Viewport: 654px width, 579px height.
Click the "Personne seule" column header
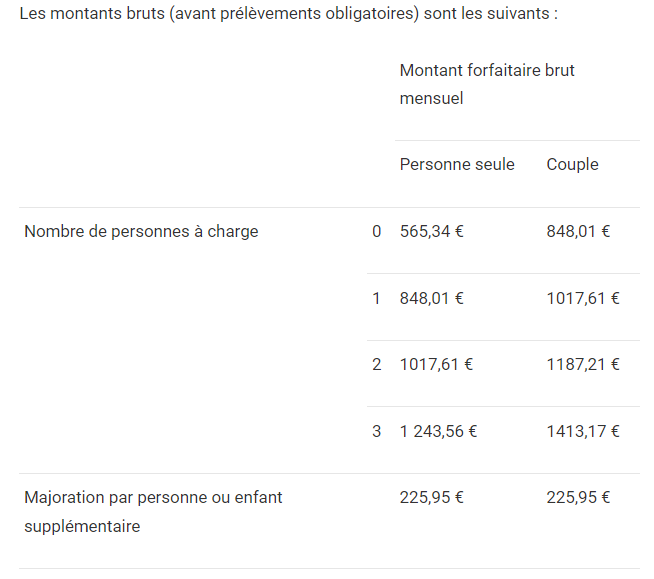point(457,164)
